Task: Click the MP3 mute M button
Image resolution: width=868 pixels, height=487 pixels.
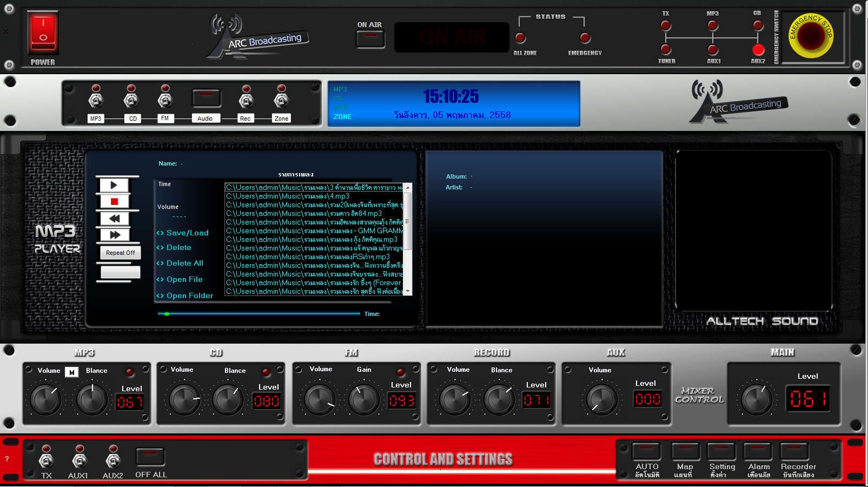Action: coord(71,372)
